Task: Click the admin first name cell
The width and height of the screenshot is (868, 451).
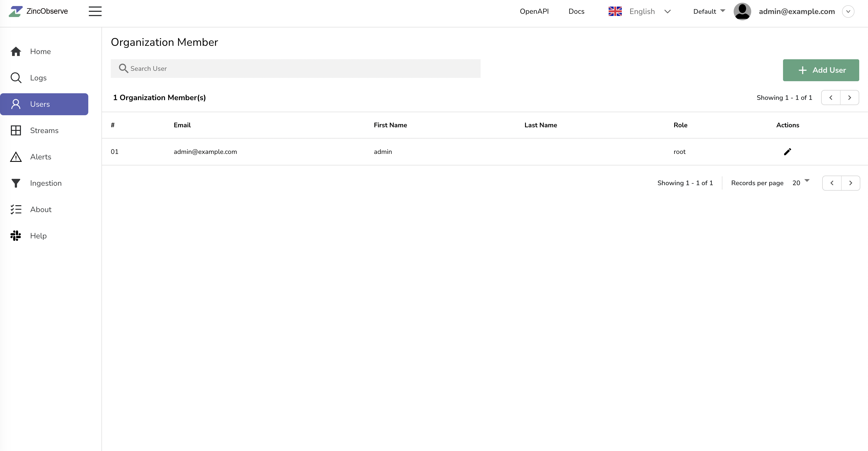Action: click(x=383, y=152)
